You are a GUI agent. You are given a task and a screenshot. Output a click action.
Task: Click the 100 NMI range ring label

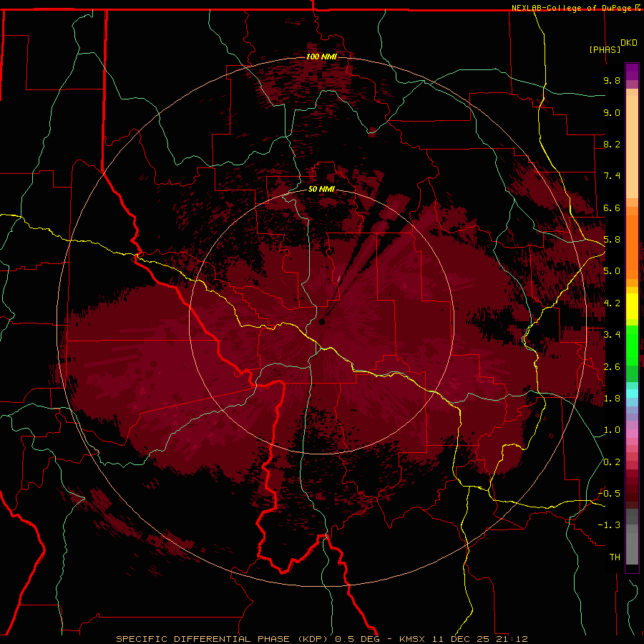(321, 57)
